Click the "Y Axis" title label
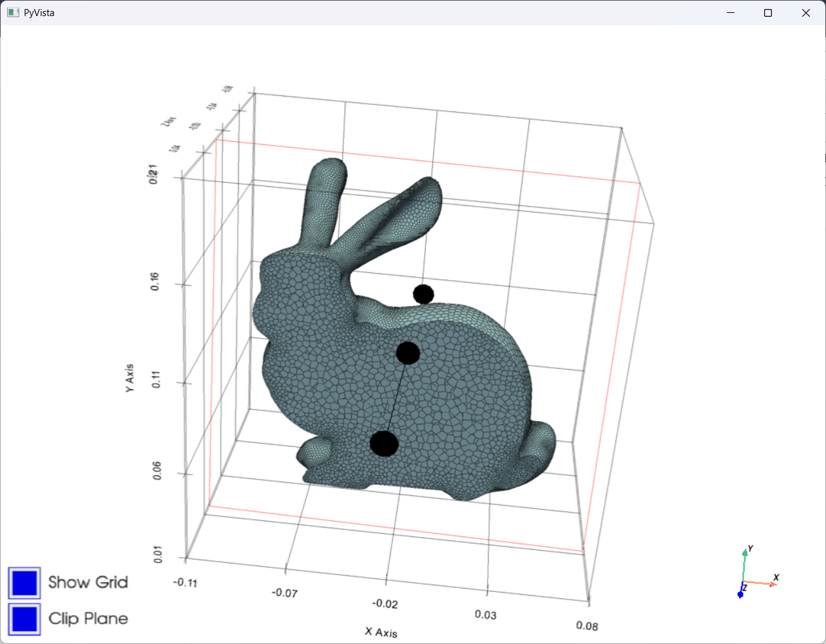Image resolution: width=826 pixels, height=644 pixels. [130, 379]
